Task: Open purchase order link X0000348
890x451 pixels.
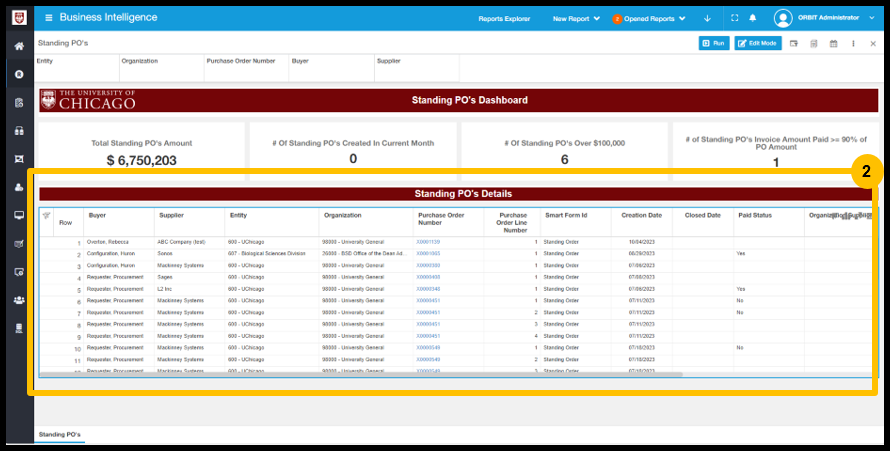Action: (x=428, y=289)
